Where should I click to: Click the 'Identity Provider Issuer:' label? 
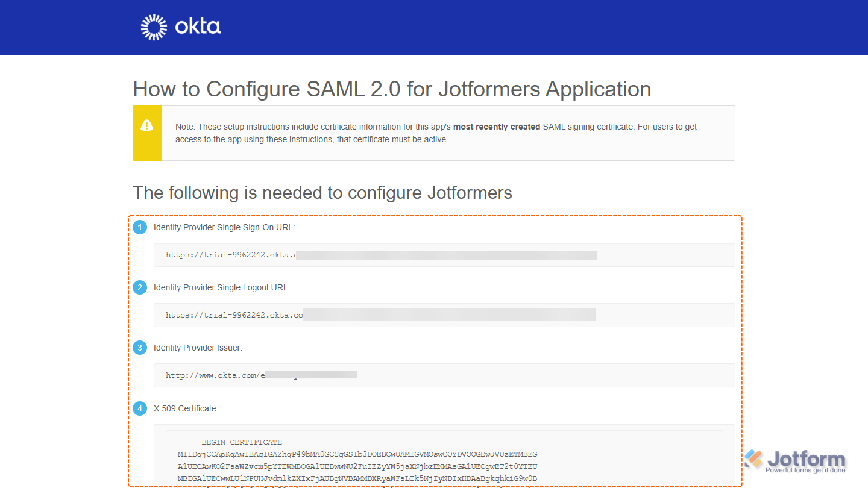[x=198, y=348]
